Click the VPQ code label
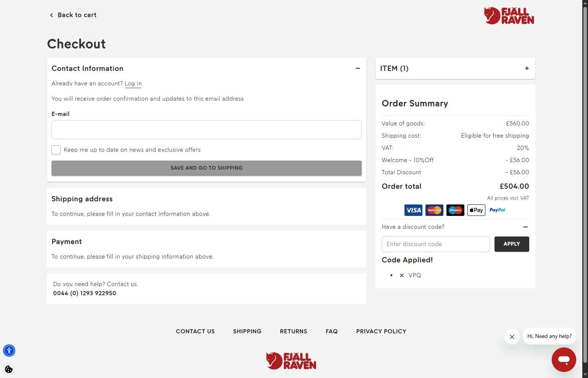Image resolution: width=588 pixels, height=378 pixels. pos(415,275)
